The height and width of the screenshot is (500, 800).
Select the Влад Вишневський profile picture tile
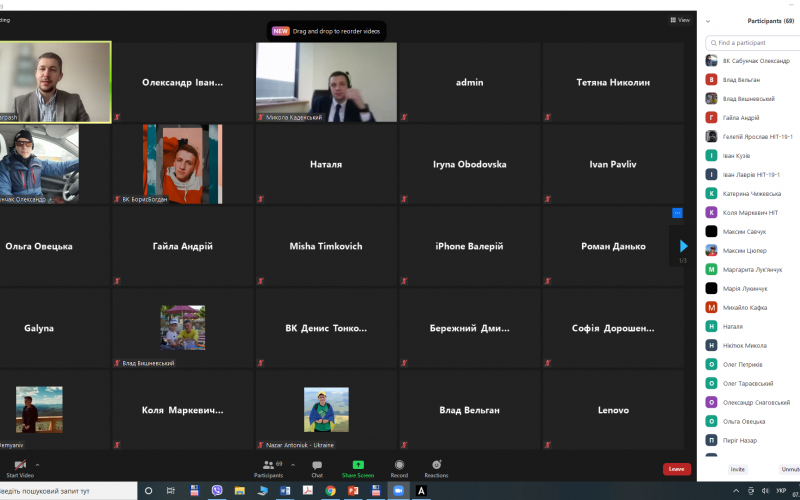(x=183, y=328)
